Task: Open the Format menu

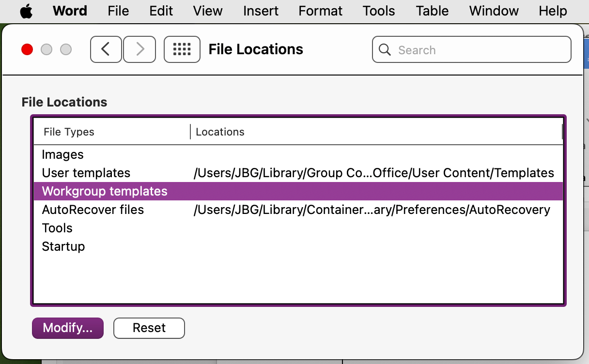Action: pyautogui.click(x=321, y=11)
